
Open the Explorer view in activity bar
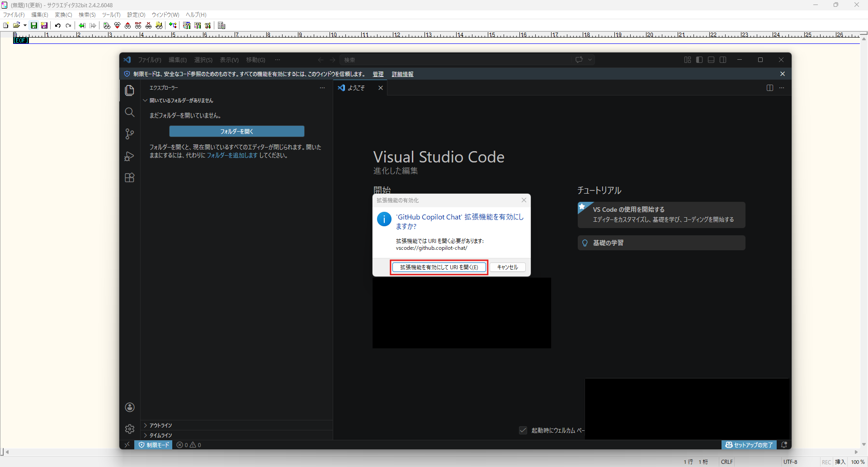tap(130, 91)
